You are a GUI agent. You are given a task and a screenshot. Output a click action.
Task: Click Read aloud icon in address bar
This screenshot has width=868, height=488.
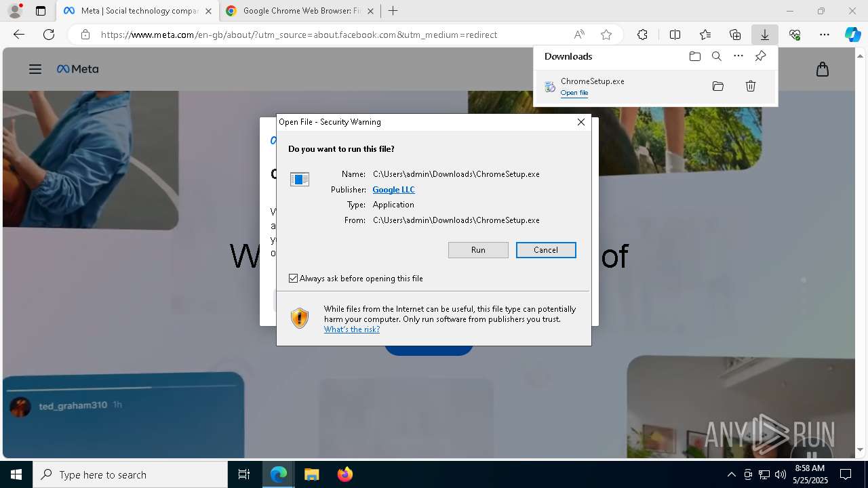pyautogui.click(x=579, y=35)
